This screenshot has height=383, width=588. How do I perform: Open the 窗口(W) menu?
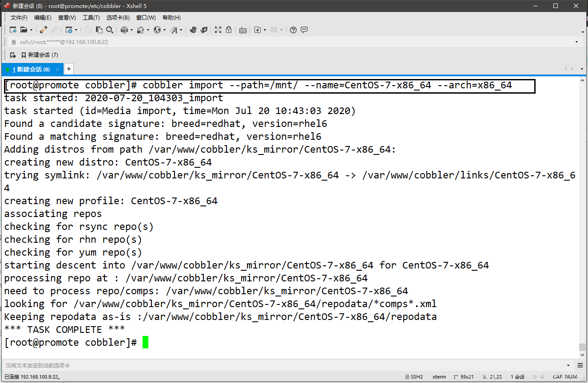click(x=146, y=18)
